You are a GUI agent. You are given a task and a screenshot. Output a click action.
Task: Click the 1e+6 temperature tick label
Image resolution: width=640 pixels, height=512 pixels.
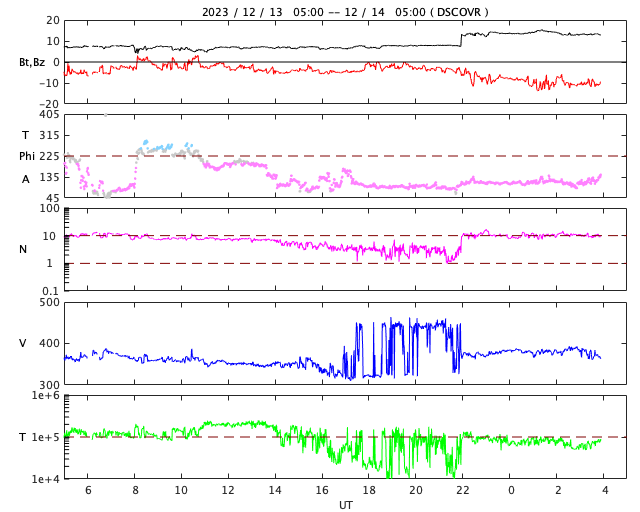(46, 395)
